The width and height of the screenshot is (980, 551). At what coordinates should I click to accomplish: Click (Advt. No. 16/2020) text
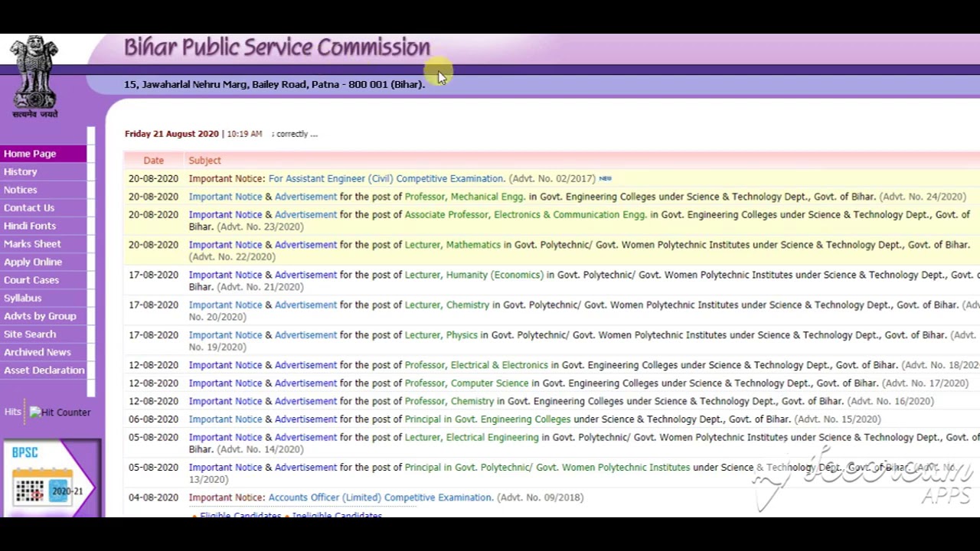890,401
